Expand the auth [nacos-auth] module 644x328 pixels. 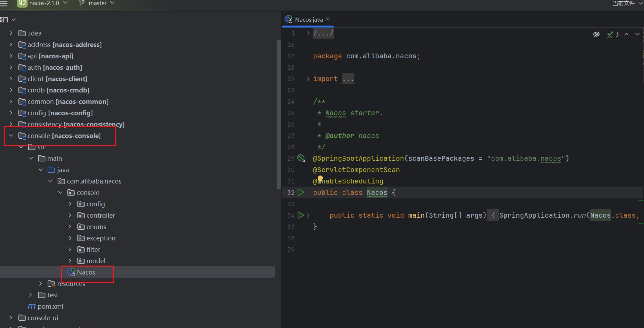pyautogui.click(x=11, y=67)
